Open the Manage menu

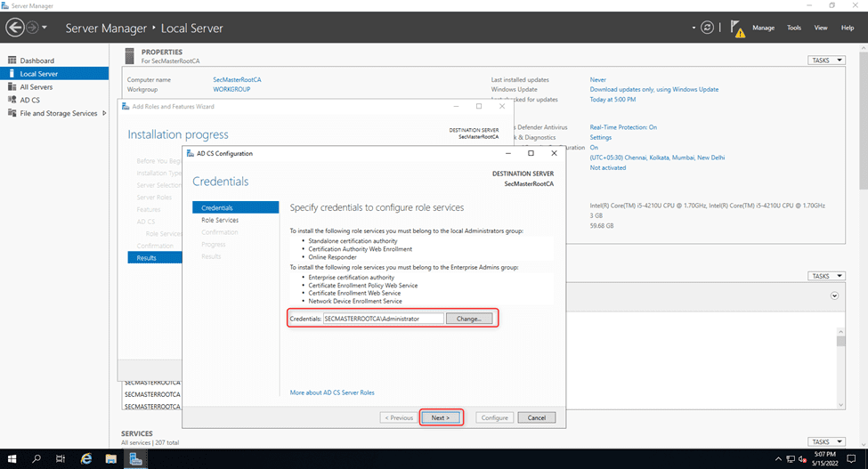[763, 28]
